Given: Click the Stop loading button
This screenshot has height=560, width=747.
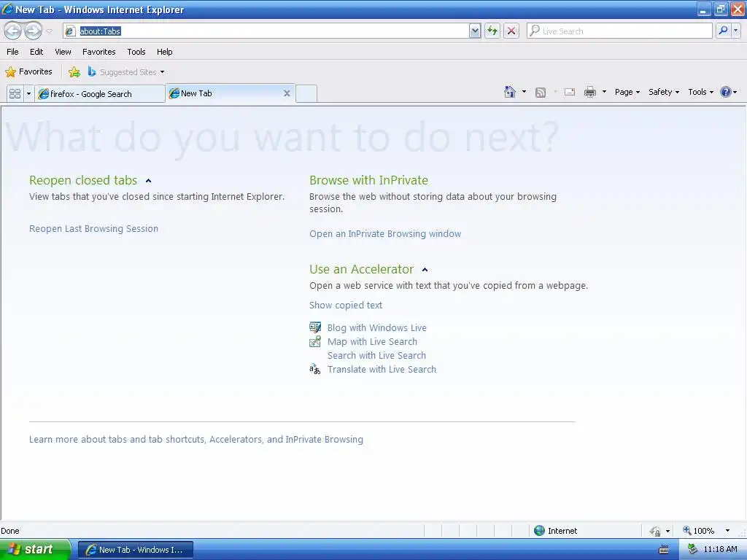Looking at the screenshot, I should click(511, 31).
